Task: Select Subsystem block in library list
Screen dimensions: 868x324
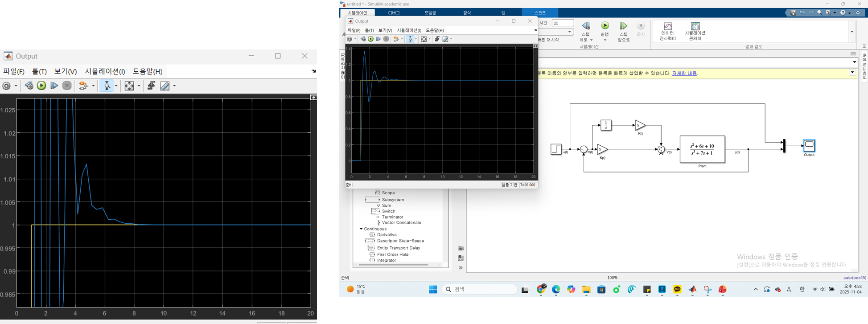Action: (x=393, y=200)
